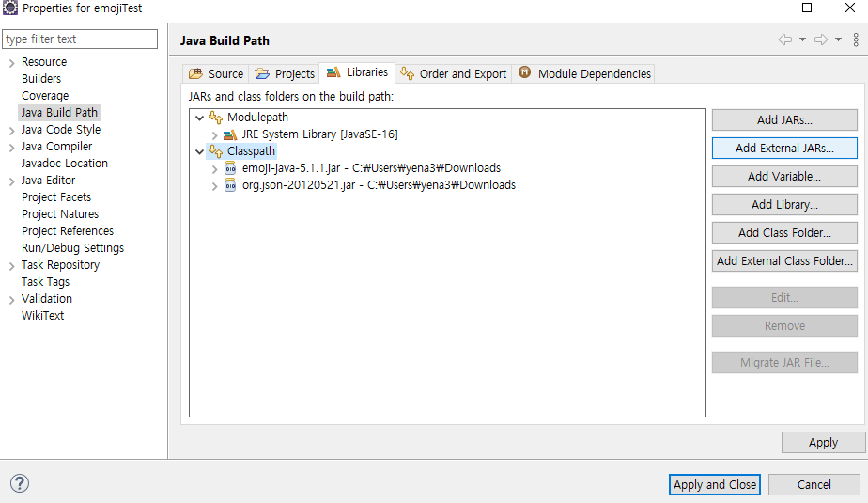Click the Add Variable... button

(784, 176)
